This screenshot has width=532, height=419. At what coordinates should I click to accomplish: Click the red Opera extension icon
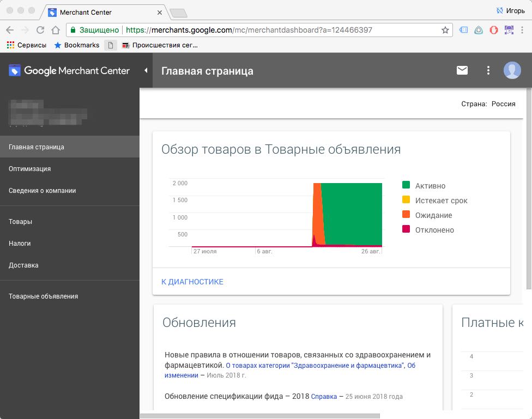pyautogui.click(x=494, y=31)
